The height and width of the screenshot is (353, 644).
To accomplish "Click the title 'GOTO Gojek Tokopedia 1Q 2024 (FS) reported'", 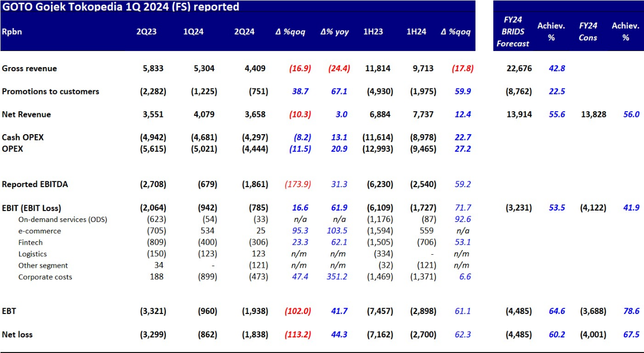I will [x=121, y=7].
